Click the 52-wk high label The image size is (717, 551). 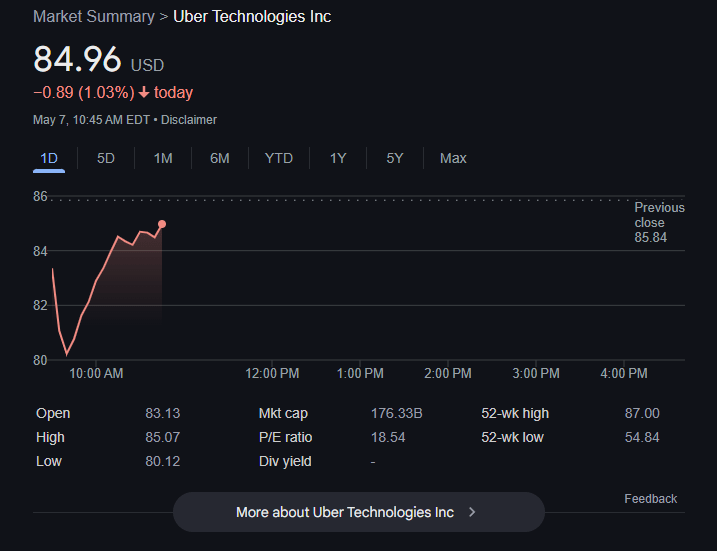(x=515, y=413)
